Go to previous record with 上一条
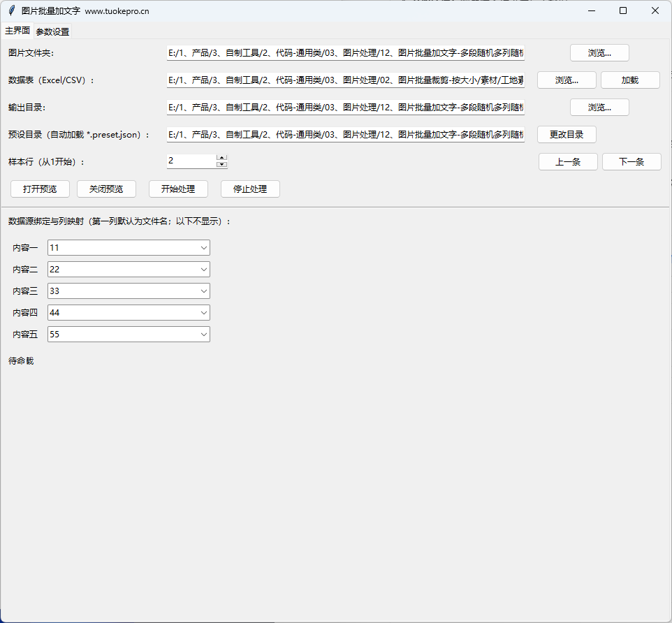This screenshot has height=623, width=672. (568, 162)
